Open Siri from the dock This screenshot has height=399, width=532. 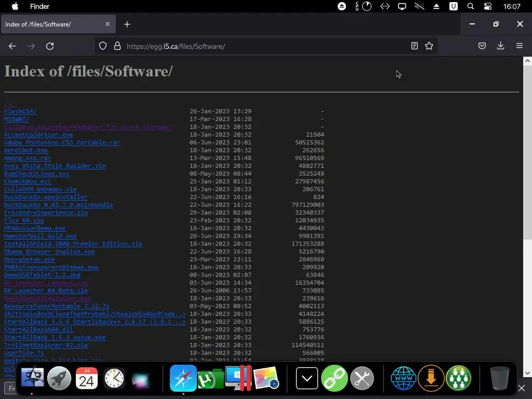click(141, 379)
